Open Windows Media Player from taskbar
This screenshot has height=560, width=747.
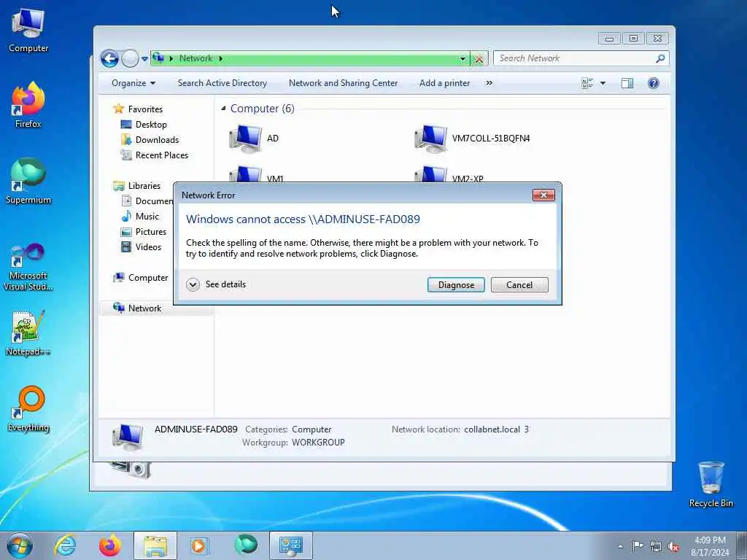click(199, 545)
